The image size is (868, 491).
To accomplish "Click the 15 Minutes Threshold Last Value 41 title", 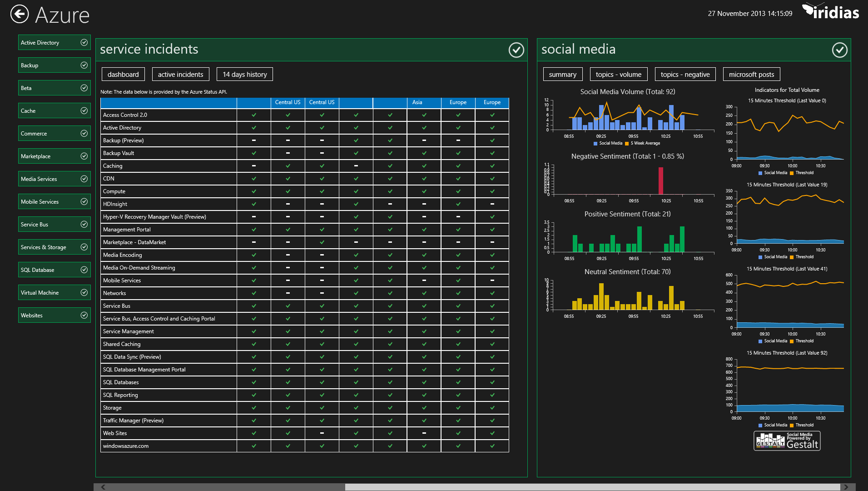I will point(787,269).
